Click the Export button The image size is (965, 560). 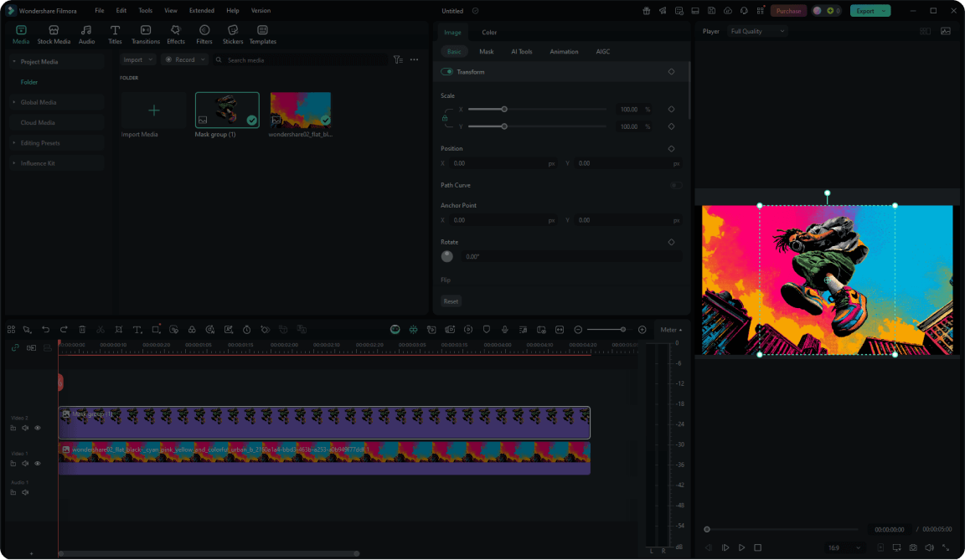pos(864,10)
